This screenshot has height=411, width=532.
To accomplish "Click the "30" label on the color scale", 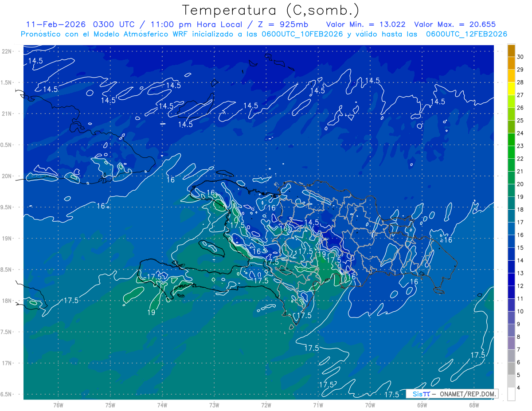I will 520,57.
